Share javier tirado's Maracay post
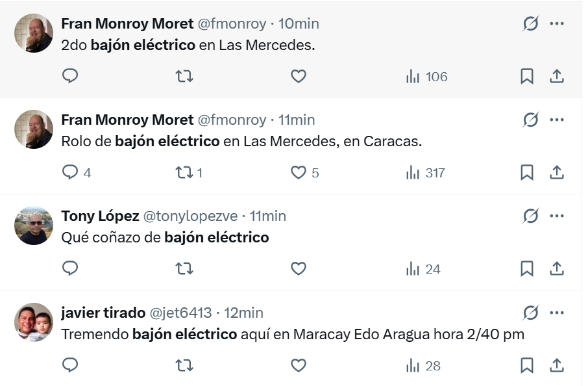This screenshot has height=386, width=588. click(556, 366)
